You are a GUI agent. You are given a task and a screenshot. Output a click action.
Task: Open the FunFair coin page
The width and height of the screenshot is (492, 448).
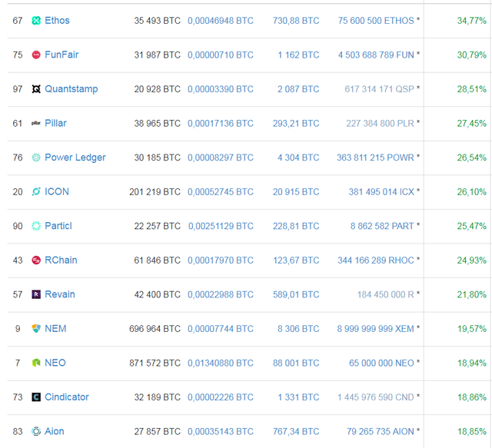tap(61, 55)
